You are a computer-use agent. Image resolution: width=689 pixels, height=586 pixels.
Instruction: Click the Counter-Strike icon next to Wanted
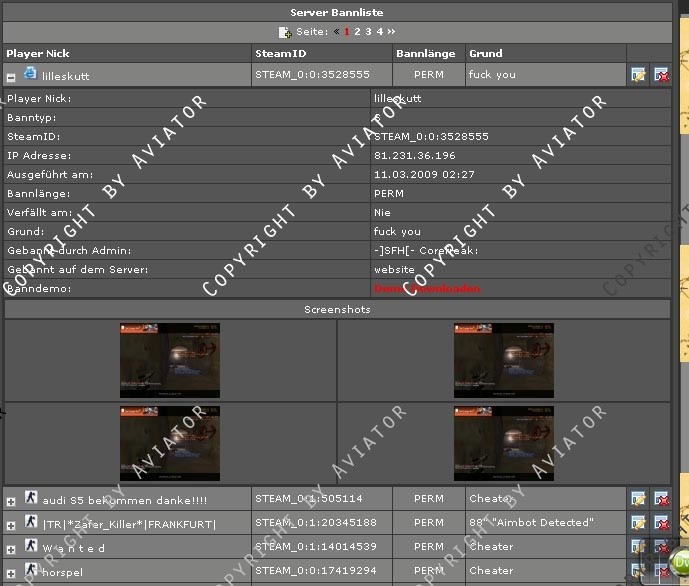[31, 546]
